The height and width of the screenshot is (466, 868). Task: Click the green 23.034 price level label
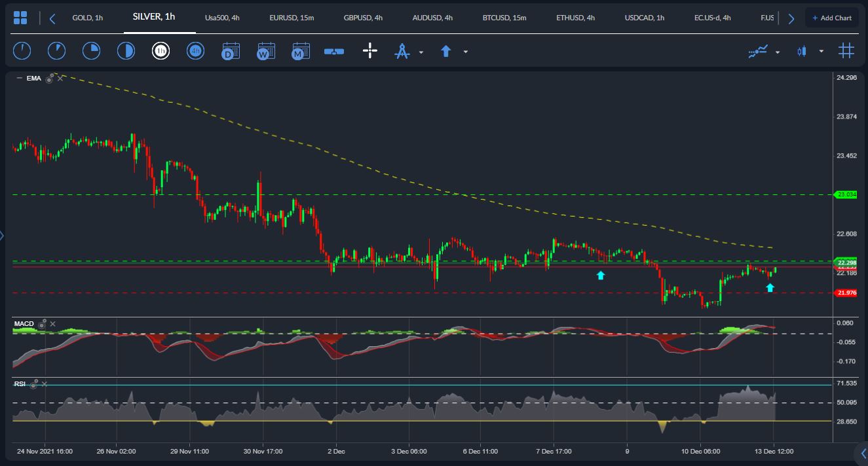click(846, 194)
